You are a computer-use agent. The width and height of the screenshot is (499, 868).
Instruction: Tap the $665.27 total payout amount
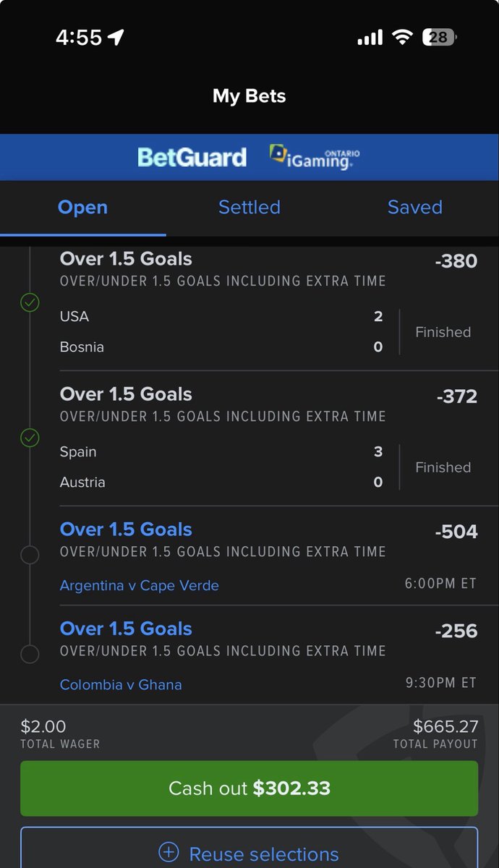pos(445,726)
